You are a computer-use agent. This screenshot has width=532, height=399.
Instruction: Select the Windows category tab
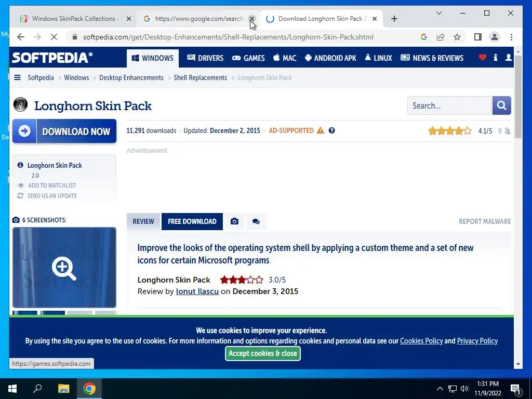(152, 58)
